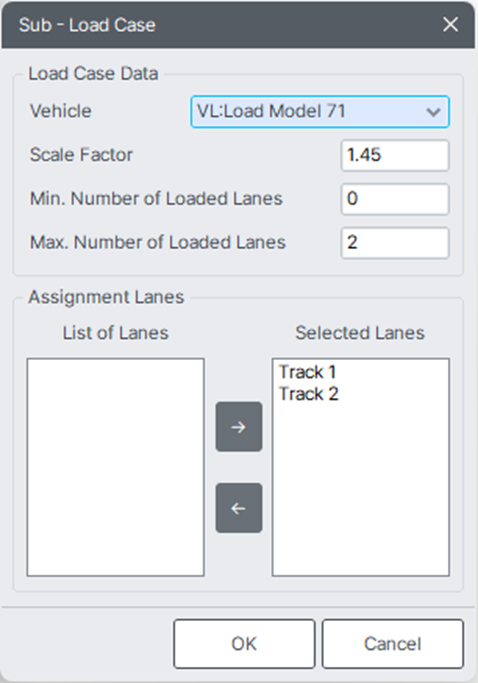Dismiss the dialog with Cancel
This screenshot has height=683, width=478.
click(x=393, y=644)
